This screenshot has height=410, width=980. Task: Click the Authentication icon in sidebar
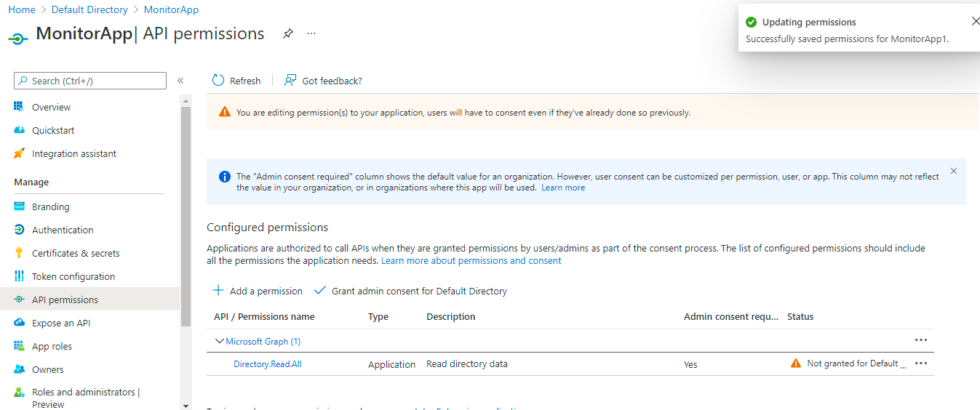(x=19, y=230)
